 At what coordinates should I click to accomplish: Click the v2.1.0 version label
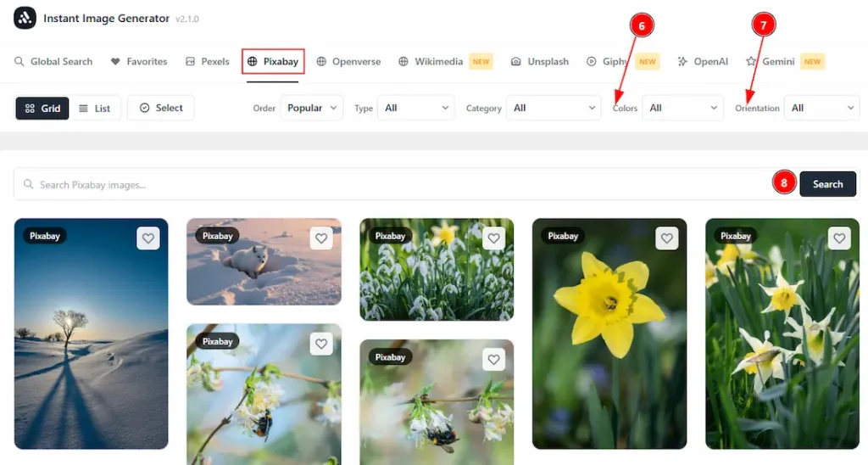tap(187, 19)
